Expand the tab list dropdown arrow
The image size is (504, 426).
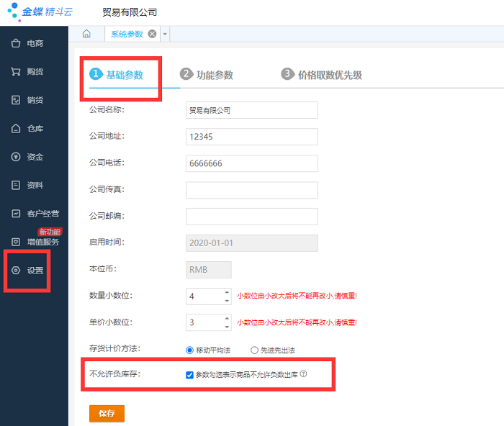(x=165, y=34)
